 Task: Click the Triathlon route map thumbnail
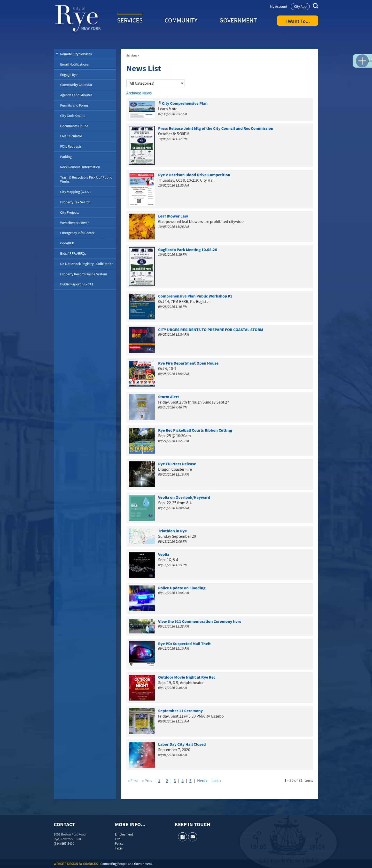tap(142, 536)
